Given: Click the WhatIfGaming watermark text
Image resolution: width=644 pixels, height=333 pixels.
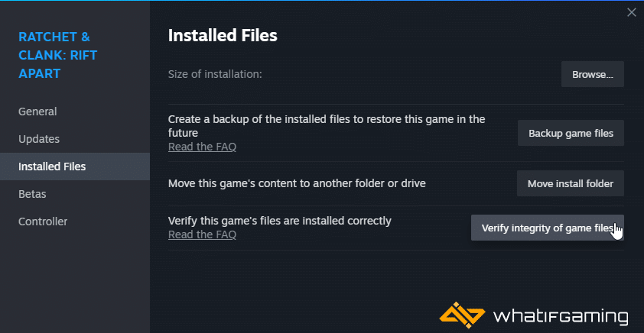Looking at the screenshot, I should (x=561, y=316).
